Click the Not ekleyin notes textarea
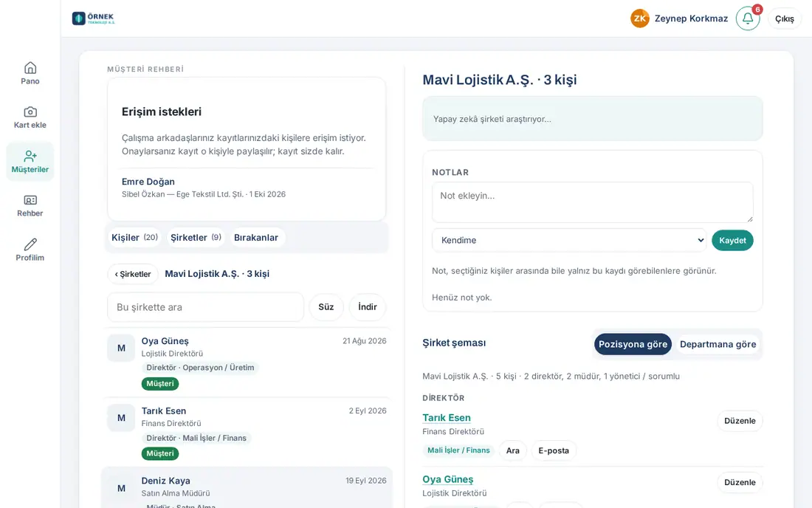 point(593,202)
